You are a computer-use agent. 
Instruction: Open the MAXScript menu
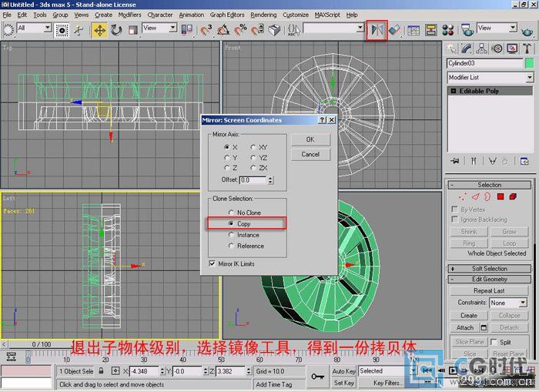pos(327,15)
